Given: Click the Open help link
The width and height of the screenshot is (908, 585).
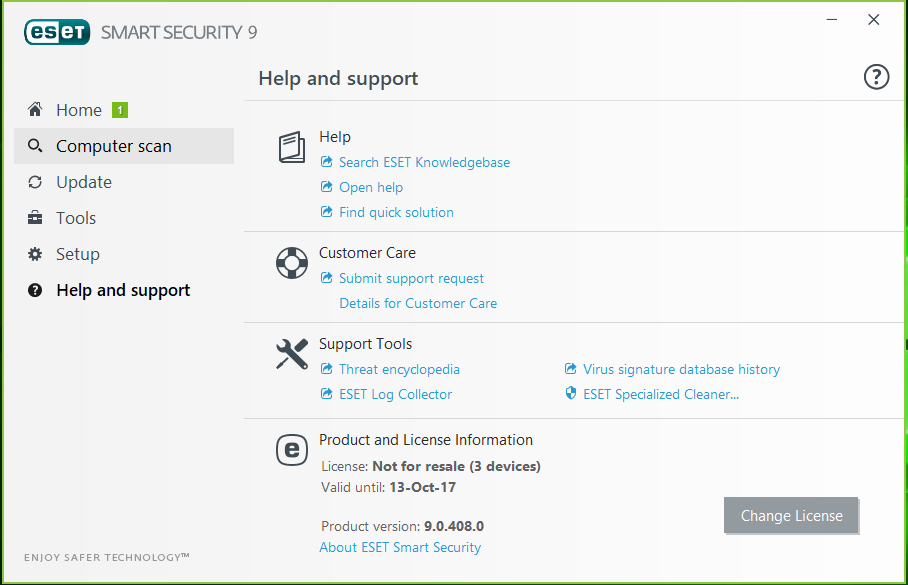Looking at the screenshot, I should click(x=371, y=187).
